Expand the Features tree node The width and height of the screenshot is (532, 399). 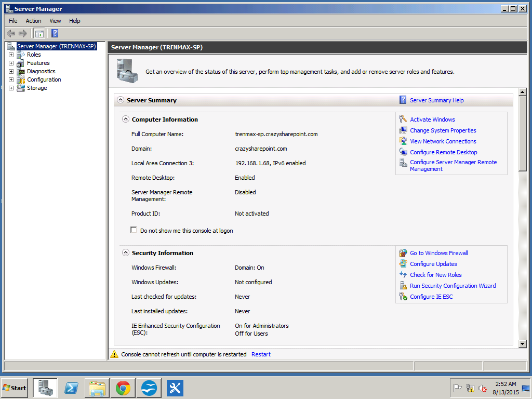11,63
